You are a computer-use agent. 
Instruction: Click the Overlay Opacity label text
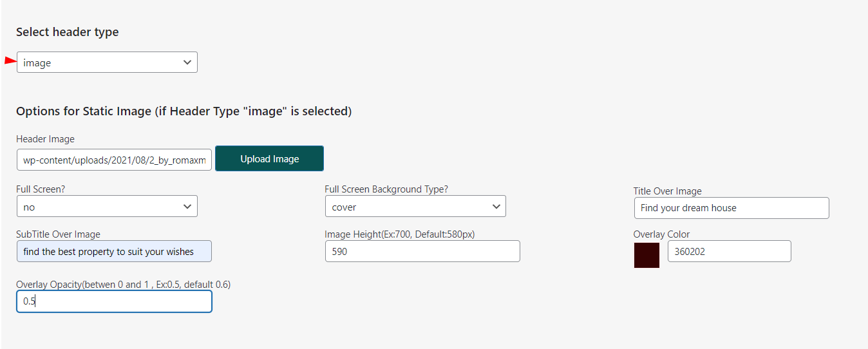(x=123, y=285)
